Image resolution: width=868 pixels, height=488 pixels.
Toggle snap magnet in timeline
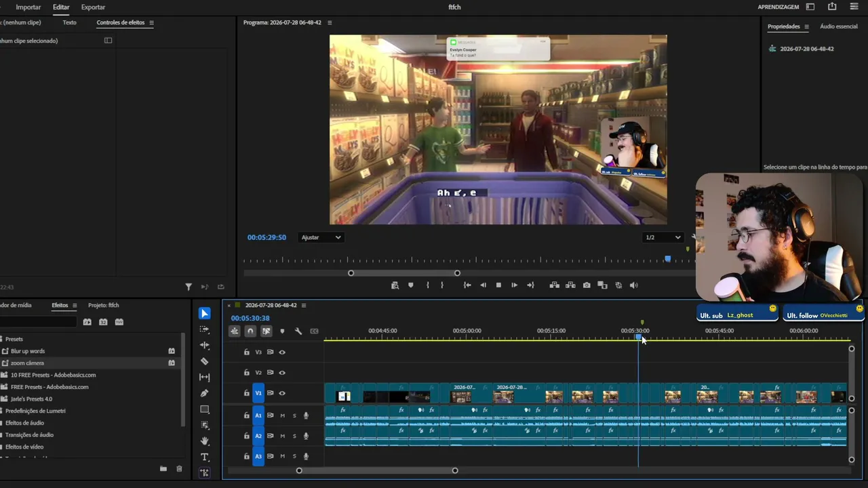250,331
